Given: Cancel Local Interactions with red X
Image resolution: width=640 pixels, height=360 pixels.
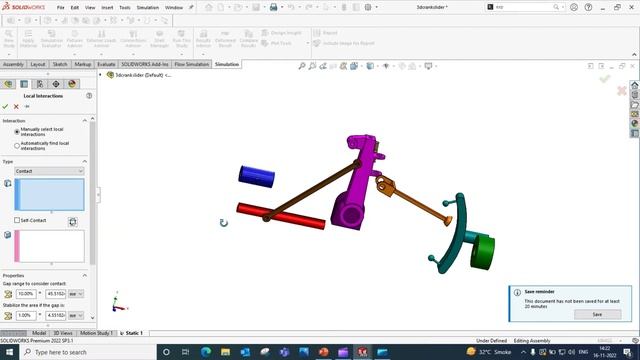Looking at the screenshot, I should pos(16,107).
